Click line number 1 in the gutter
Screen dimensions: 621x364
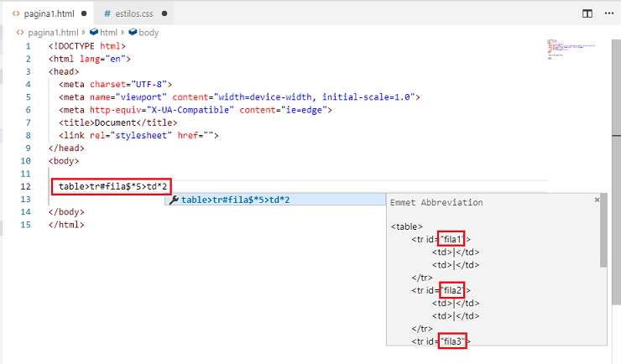pos(28,46)
